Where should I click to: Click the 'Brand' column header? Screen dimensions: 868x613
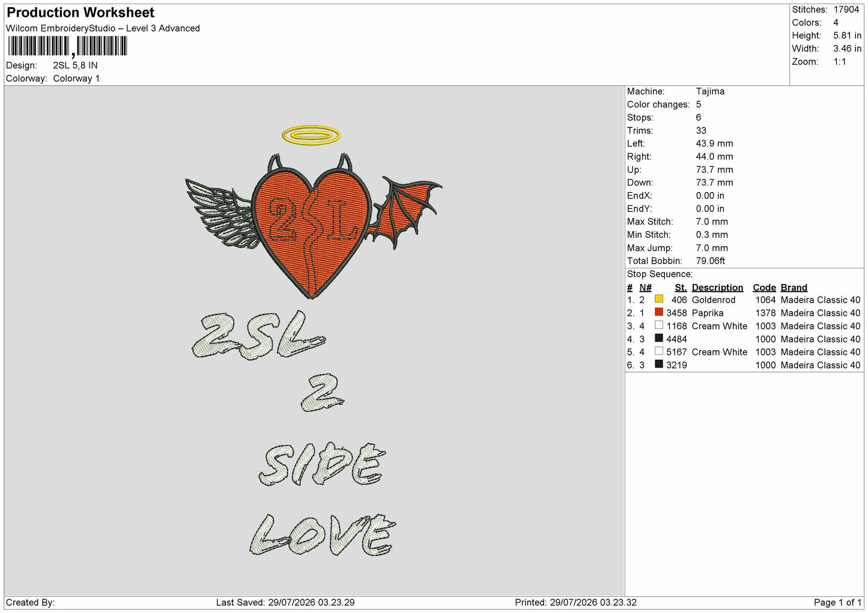[x=794, y=288]
